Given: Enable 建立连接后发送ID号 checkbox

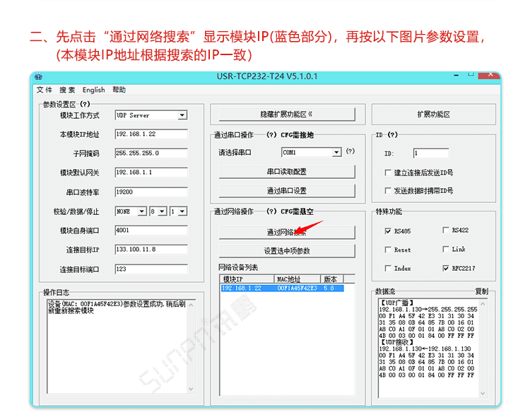Looking at the screenshot, I should 388,173.
